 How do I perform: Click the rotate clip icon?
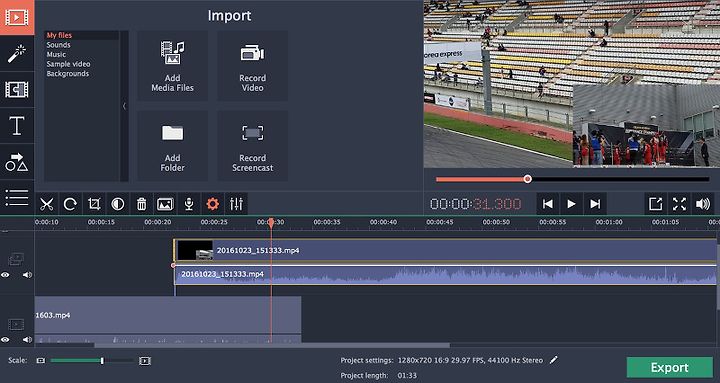(70, 204)
